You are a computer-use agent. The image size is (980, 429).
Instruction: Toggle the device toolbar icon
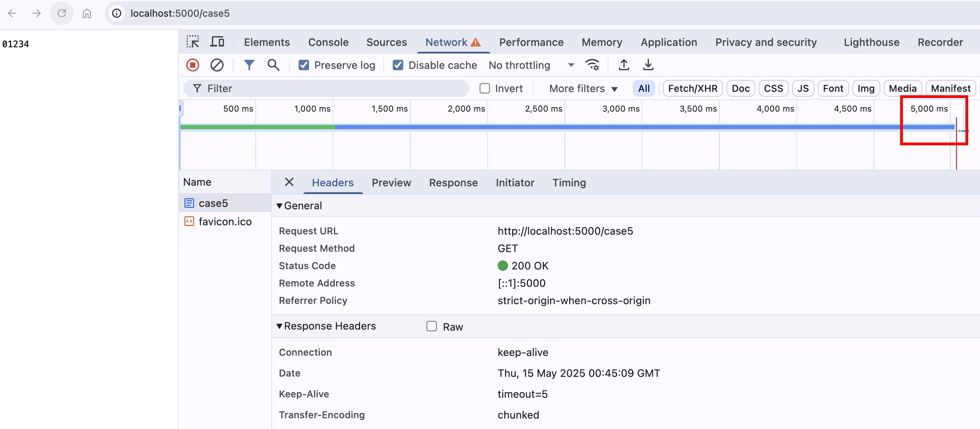217,42
